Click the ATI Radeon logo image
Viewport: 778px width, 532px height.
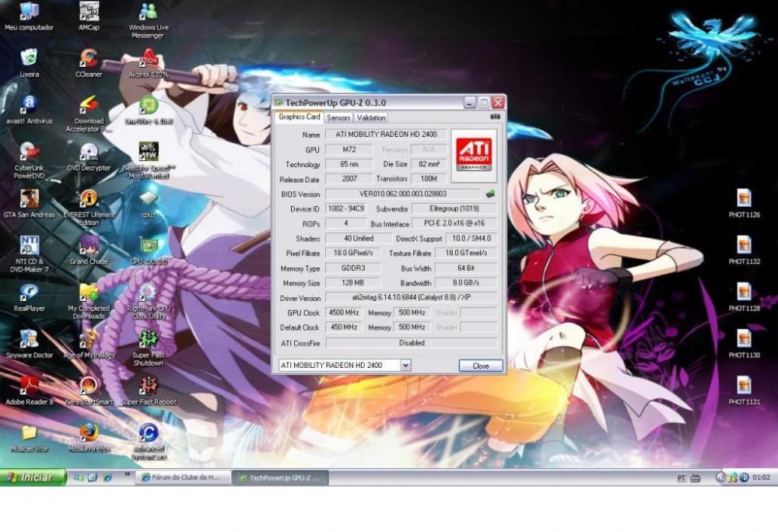(474, 154)
